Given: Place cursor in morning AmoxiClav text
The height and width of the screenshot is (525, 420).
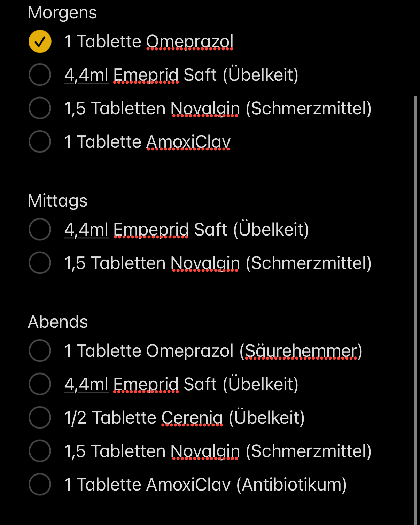Looking at the screenshot, I should pos(188,142).
